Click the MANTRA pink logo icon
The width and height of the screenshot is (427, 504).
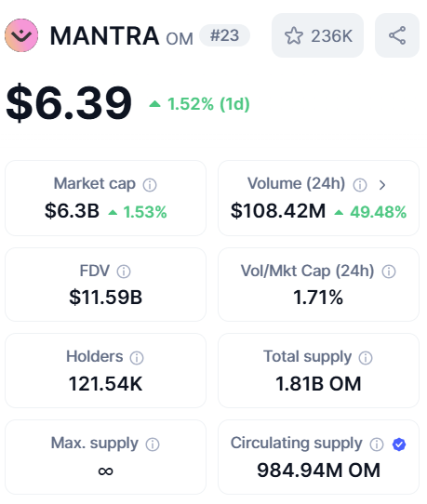[x=21, y=35]
